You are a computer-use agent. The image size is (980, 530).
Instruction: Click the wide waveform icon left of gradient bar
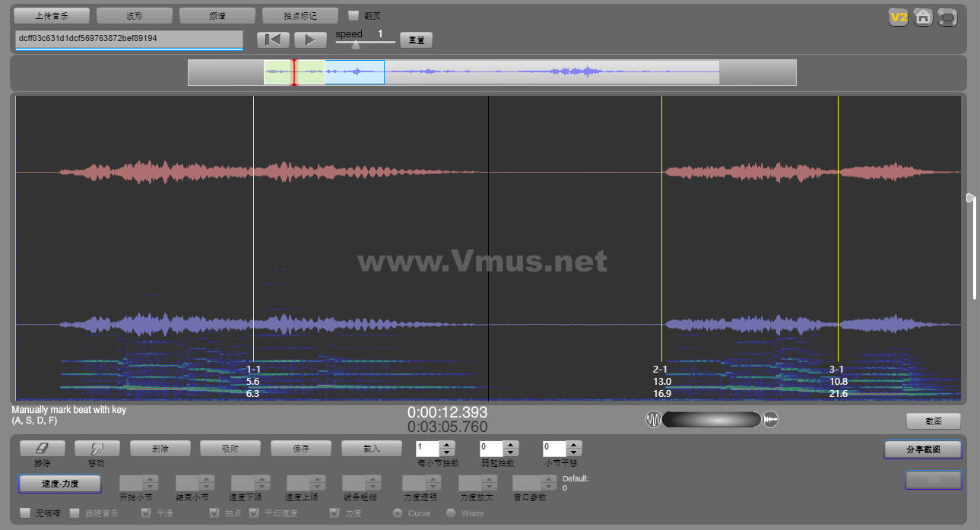pos(654,420)
